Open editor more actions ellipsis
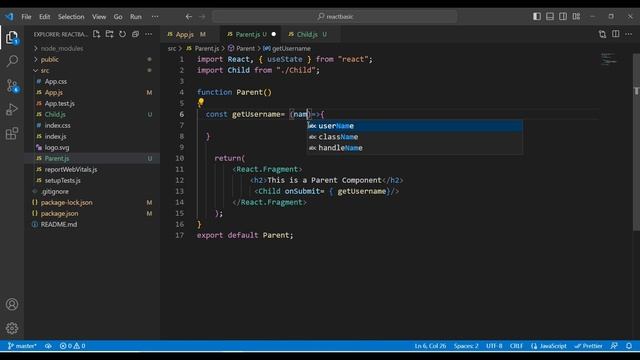The height and width of the screenshot is (360, 640). coord(629,34)
